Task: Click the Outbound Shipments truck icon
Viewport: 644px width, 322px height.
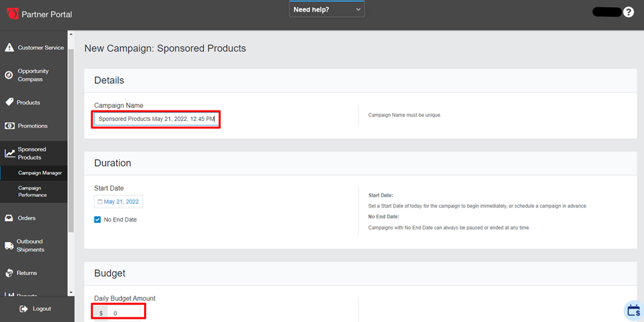Action: tap(9, 246)
